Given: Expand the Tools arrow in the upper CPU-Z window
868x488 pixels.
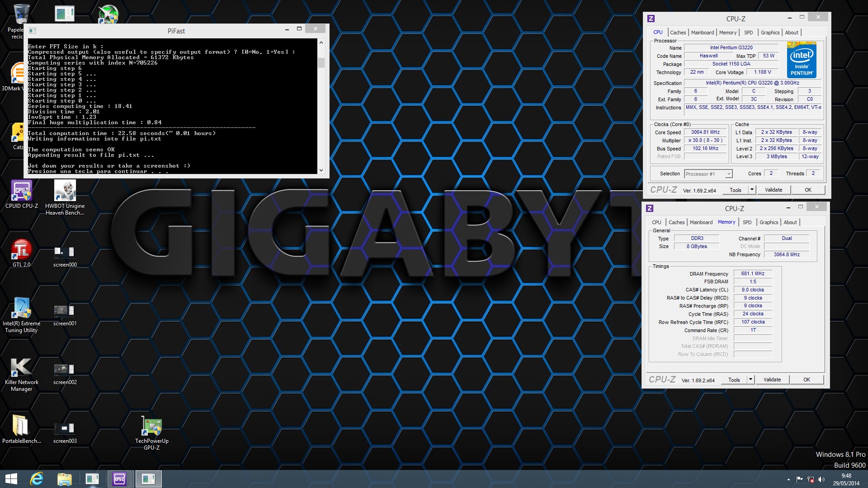Looking at the screenshot, I should point(752,190).
